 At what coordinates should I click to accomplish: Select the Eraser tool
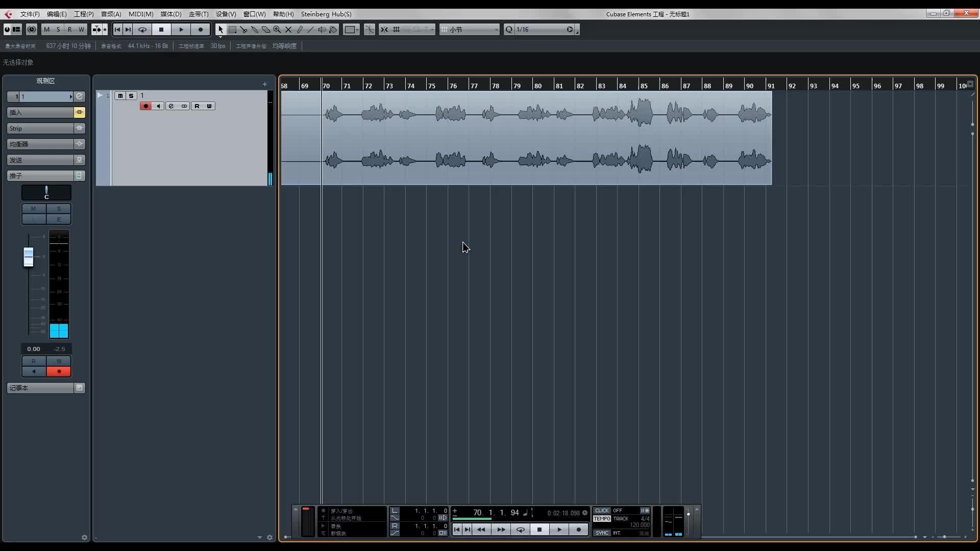click(x=266, y=30)
